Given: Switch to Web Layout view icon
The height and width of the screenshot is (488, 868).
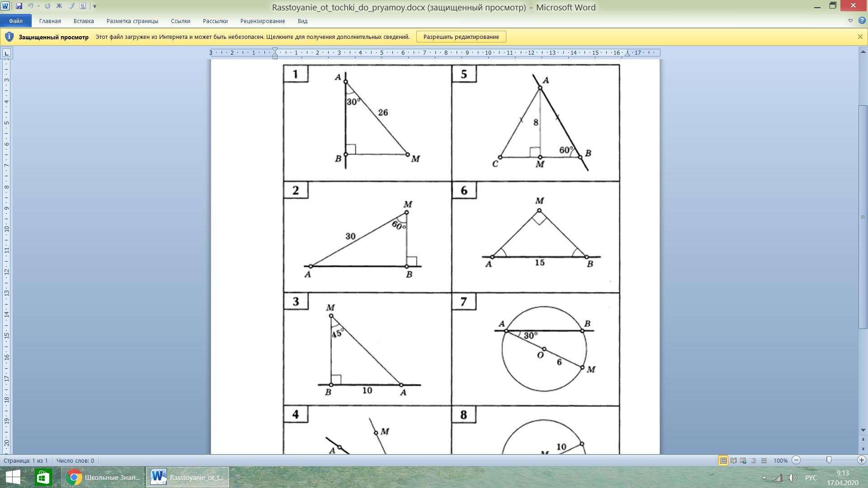Looking at the screenshot, I should (743, 460).
